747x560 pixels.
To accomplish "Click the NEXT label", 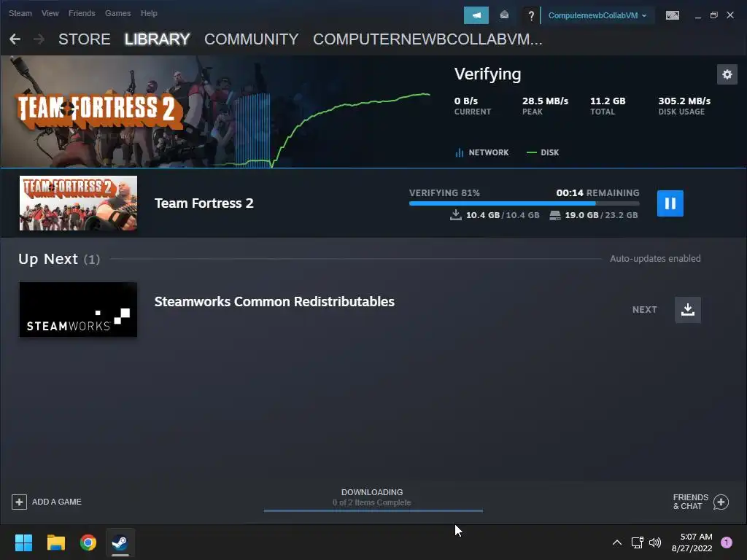I will (x=645, y=309).
